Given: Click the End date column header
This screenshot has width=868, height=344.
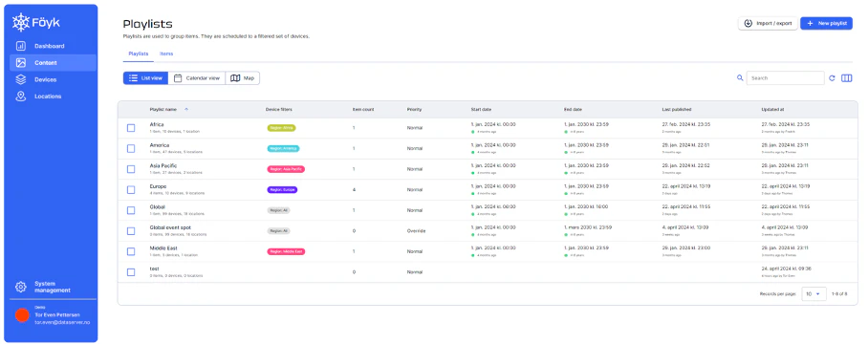Looking at the screenshot, I should [x=573, y=109].
